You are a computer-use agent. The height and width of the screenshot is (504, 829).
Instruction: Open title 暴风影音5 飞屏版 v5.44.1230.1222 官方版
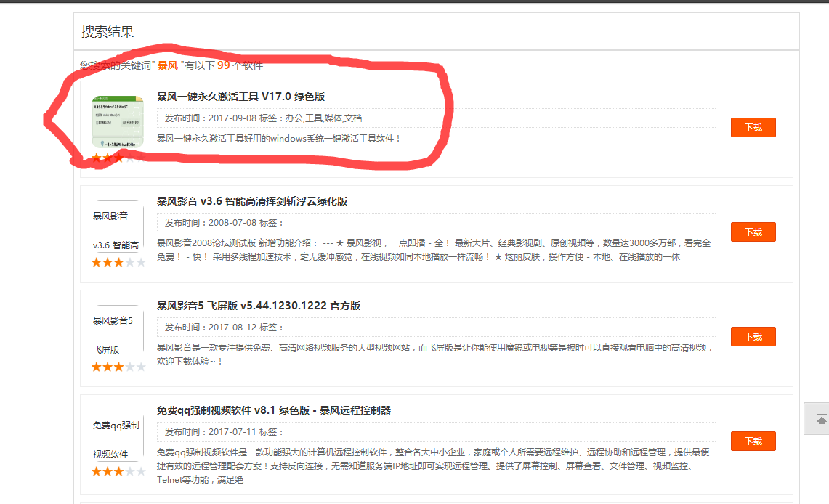(x=259, y=306)
